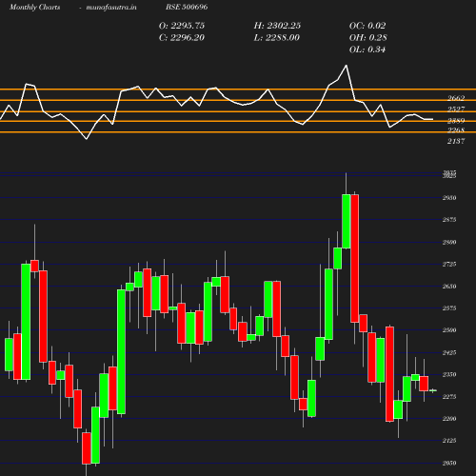
Task: Click the "2575" price axis label
Action: pos(449,308)
